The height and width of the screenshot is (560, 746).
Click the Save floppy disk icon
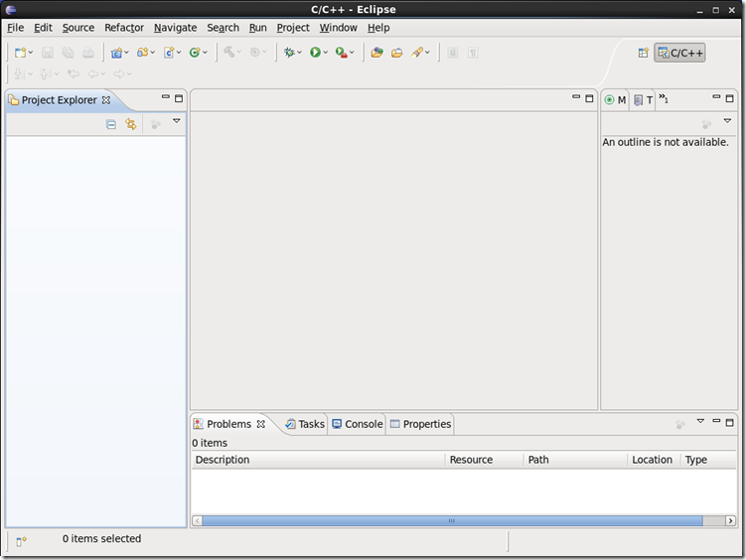coord(47,53)
